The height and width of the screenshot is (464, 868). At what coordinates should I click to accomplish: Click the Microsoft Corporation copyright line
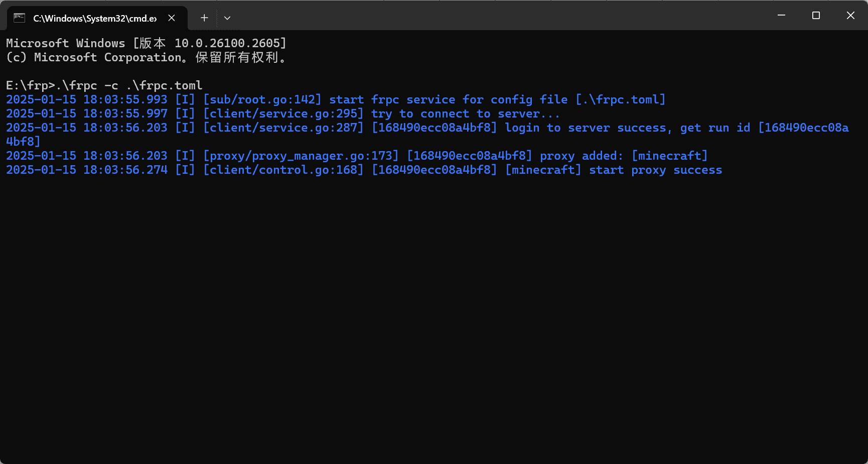point(146,57)
